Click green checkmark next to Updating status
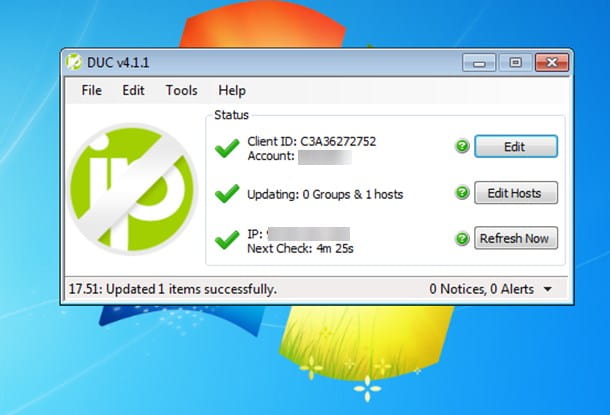Image resolution: width=610 pixels, height=415 pixels. (x=227, y=193)
